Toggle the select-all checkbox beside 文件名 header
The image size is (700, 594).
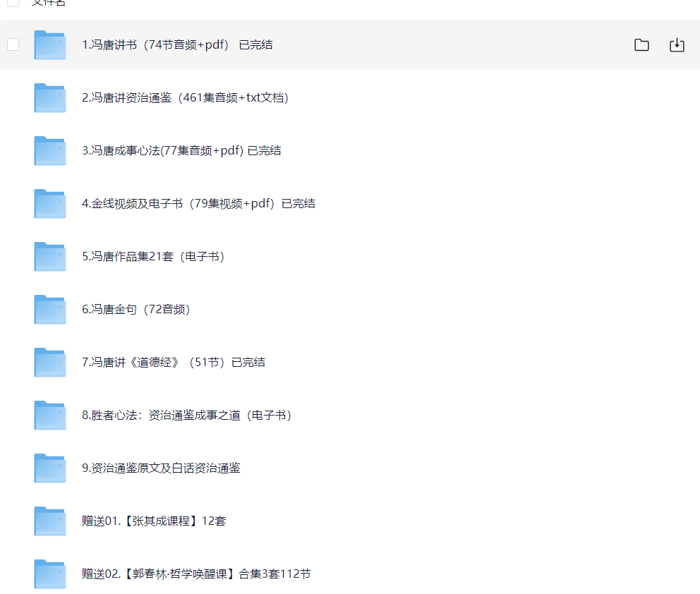(x=13, y=2)
